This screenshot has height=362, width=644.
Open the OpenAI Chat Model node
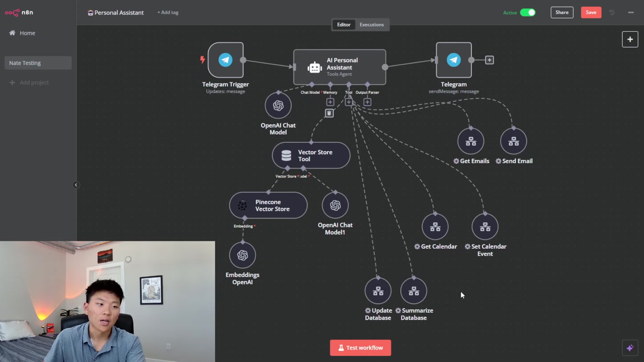[278, 105]
